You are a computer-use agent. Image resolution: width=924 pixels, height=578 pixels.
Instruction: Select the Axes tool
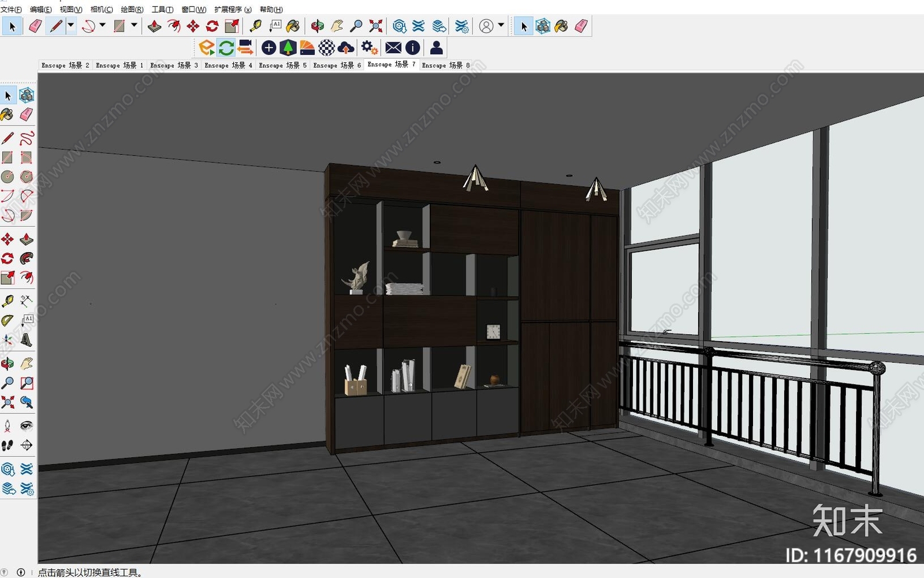8,339
